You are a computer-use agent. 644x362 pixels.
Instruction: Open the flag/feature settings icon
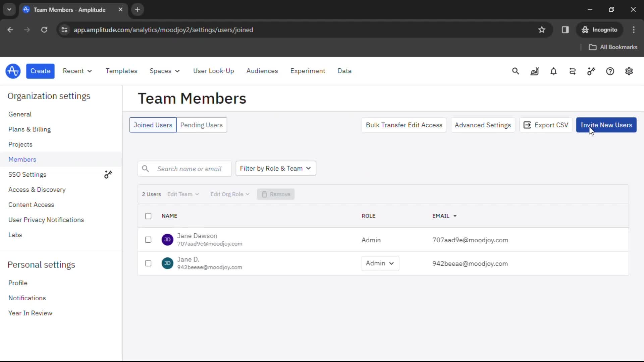coord(592,71)
